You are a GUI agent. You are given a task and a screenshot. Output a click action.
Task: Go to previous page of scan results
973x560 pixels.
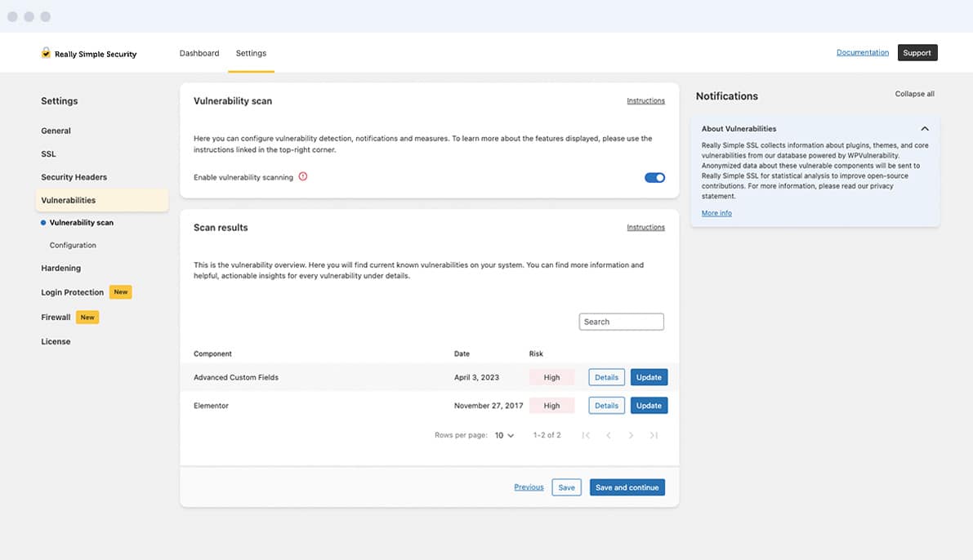(609, 436)
